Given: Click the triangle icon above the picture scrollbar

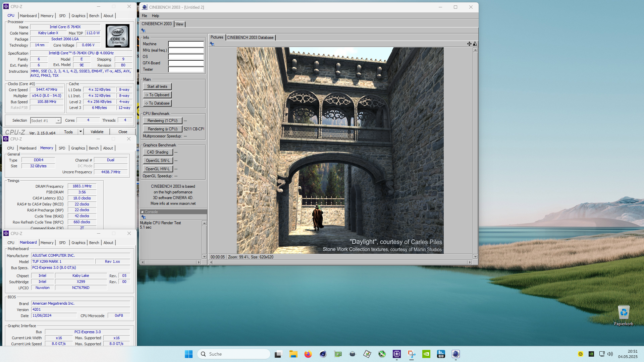Looking at the screenshot, I should click(x=475, y=44).
